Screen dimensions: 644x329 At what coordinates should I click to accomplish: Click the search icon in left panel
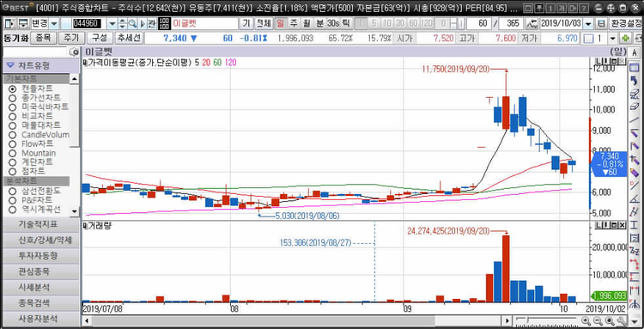(x=75, y=52)
